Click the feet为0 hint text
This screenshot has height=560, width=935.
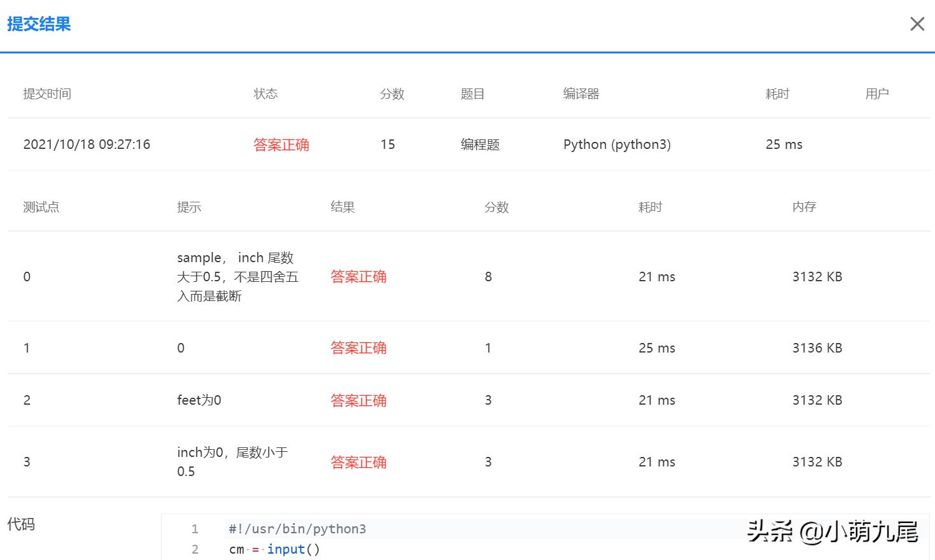(x=199, y=400)
